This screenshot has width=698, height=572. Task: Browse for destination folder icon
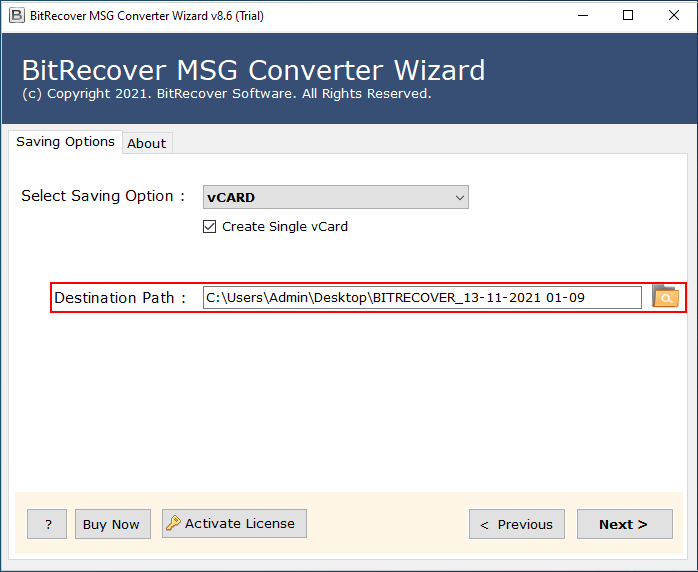tap(666, 296)
